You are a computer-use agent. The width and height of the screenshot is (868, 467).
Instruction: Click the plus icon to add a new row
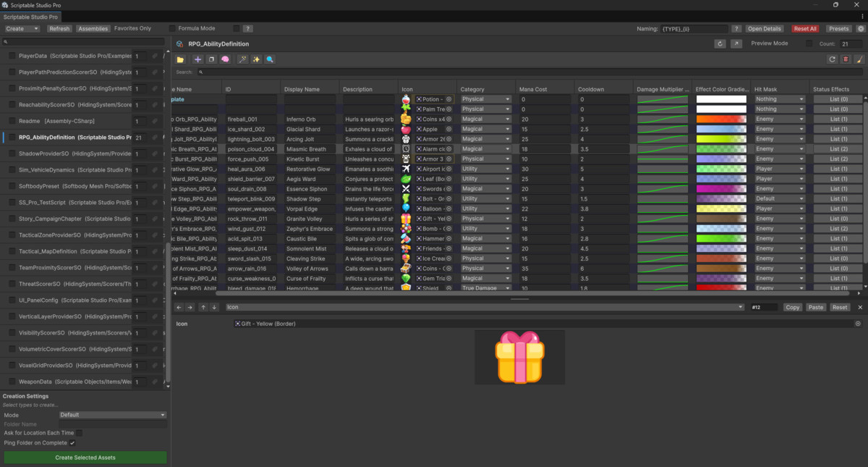(x=198, y=59)
